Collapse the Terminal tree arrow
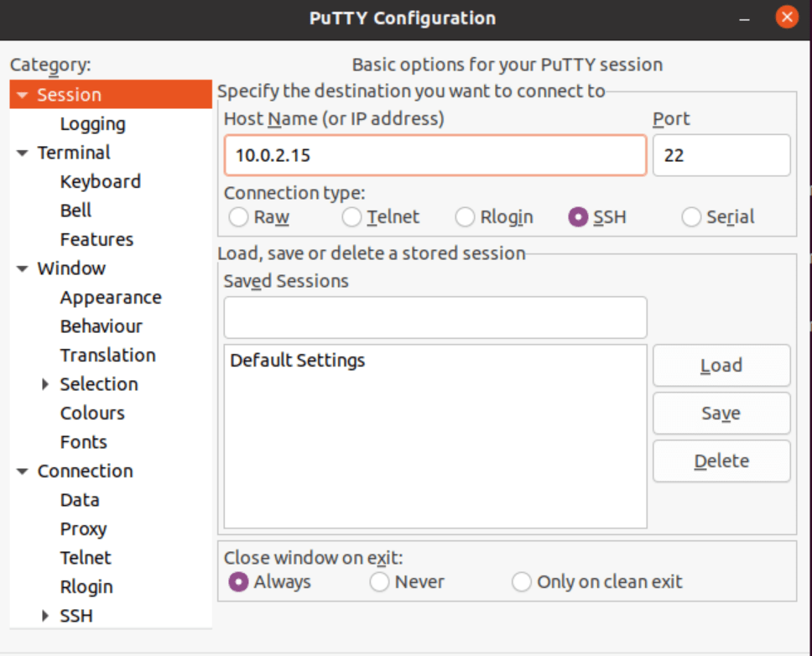Screen dimensions: 812x656 coord(22,153)
